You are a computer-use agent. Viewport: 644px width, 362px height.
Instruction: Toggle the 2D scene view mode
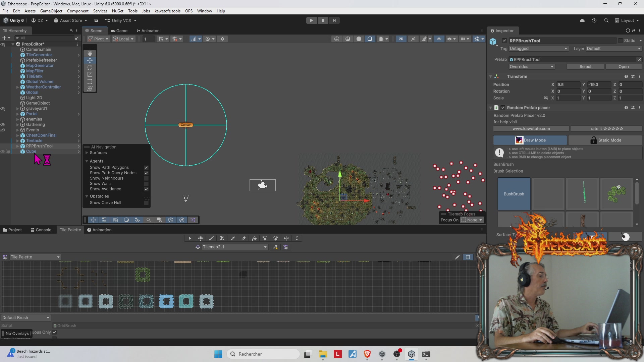pos(401,39)
